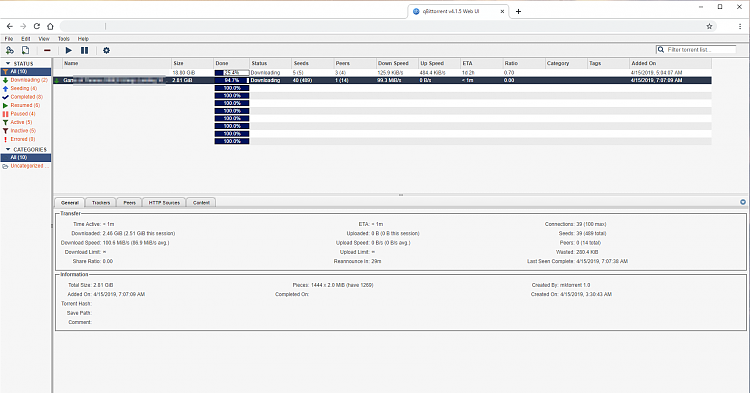Open the Edit menu
This screenshot has height=393, width=750.
[x=25, y=39]
